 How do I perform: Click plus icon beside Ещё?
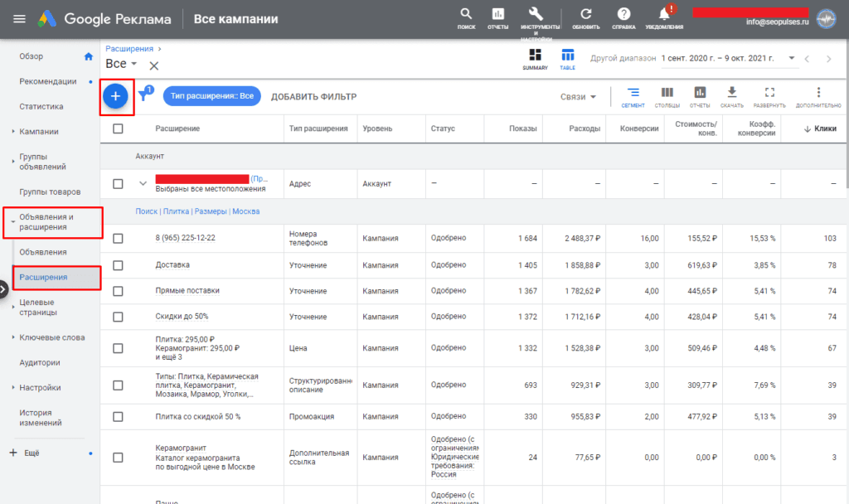(x=13, y=453)
